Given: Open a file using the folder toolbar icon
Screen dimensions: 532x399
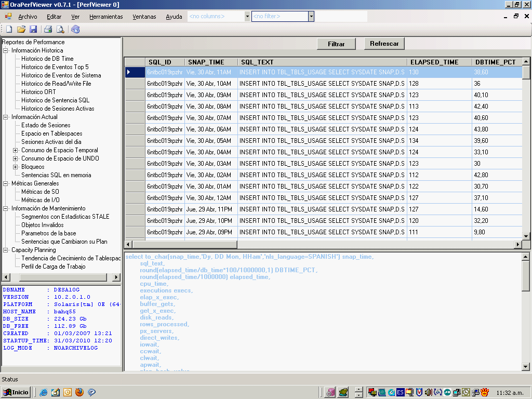Looking at the screenshot, I should click(x=21, y=29).
